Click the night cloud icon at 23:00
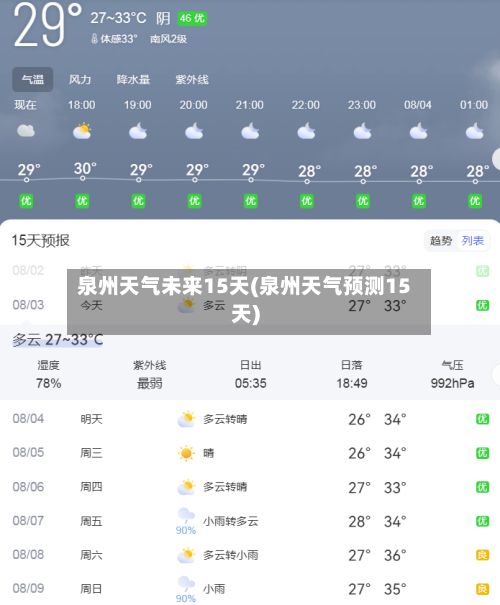The width and height of the screenshot is (500, 605). 363,130
